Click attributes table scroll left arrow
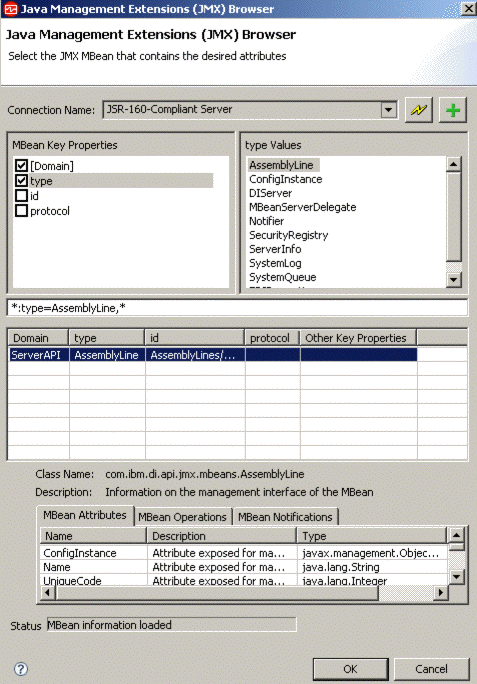The height and width of the screenshot is (684, 477). pos(48,592)
